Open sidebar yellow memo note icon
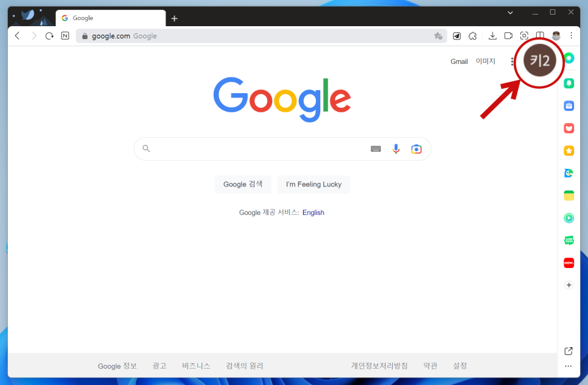Viewport: 588px width, 385px height. 569,196
